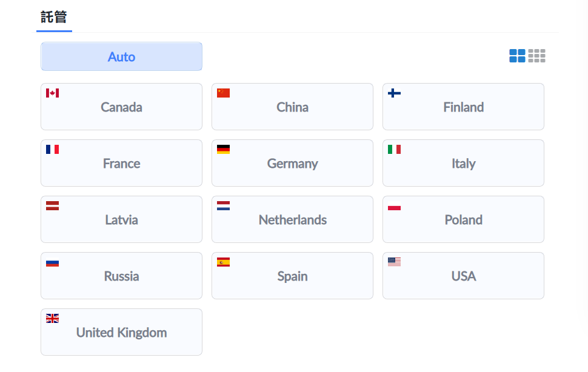
Task: Pick the Latvia location button
Action: pos(121,220)
